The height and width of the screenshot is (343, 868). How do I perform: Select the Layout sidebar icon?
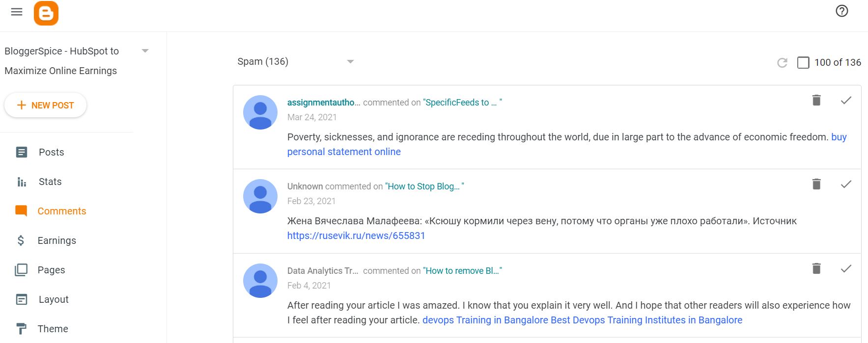click(x=21, y=299)
